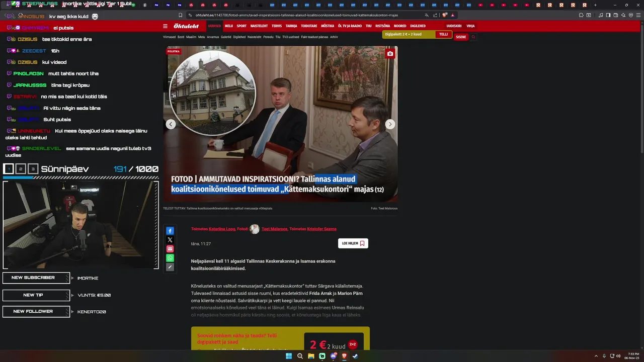Show previous gallery photo arrow
644x362 pixels.
pyautogui.click(x=171, y=124)
